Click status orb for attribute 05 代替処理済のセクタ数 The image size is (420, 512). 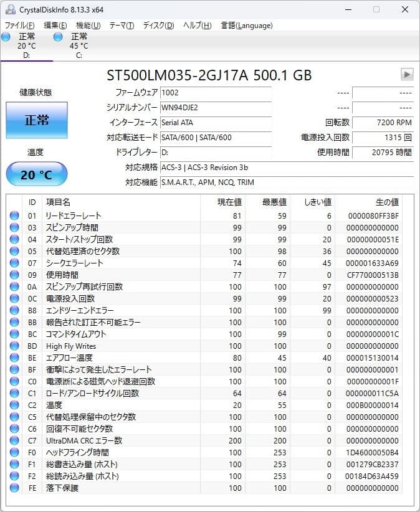point(14,251)
